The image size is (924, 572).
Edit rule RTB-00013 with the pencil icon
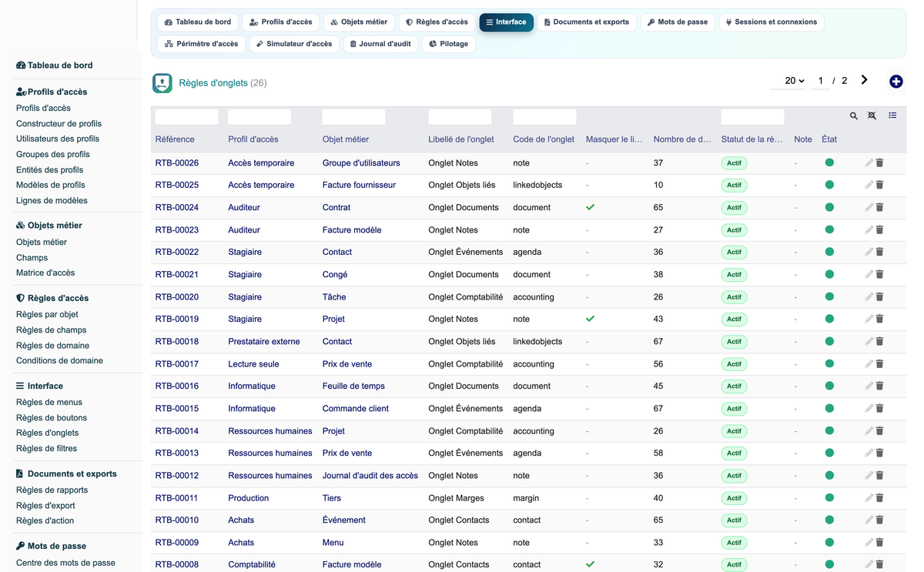(869, 453)
